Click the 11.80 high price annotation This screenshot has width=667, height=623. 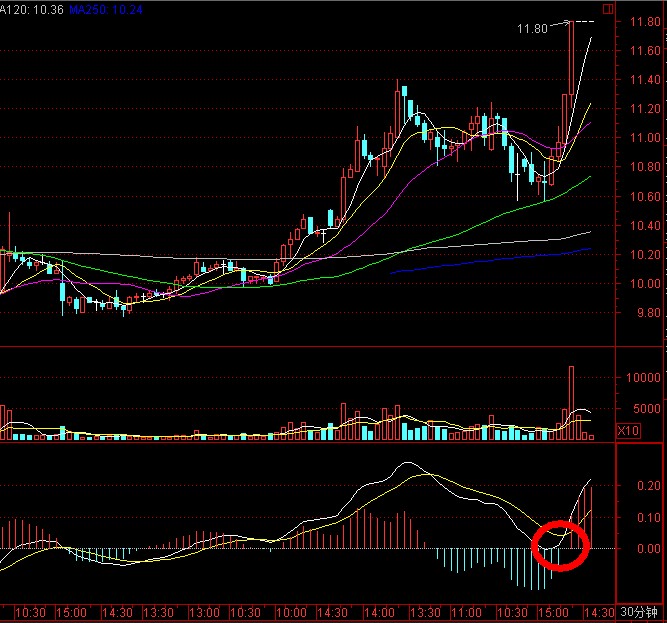click(x=532, y=29)
